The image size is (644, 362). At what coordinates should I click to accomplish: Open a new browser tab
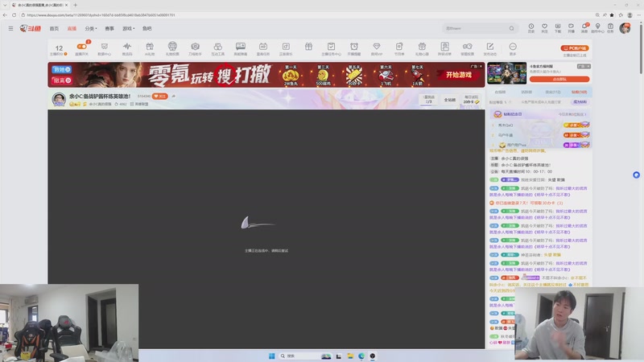click(x=75, y=5)
